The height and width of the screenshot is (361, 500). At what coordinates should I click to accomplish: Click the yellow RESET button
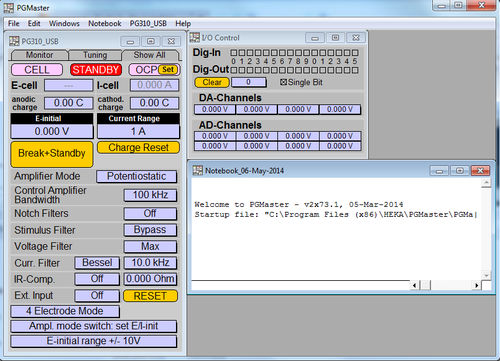click(x=150, y=296)
